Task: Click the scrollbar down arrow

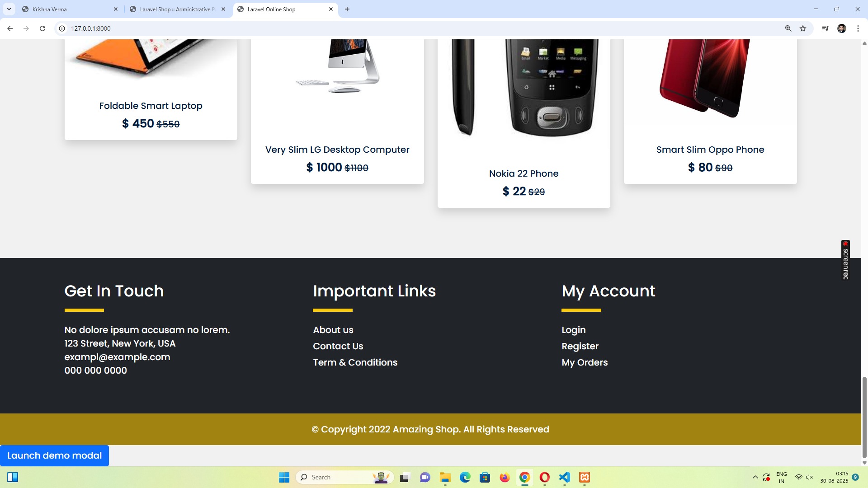Action: (864, 463)
